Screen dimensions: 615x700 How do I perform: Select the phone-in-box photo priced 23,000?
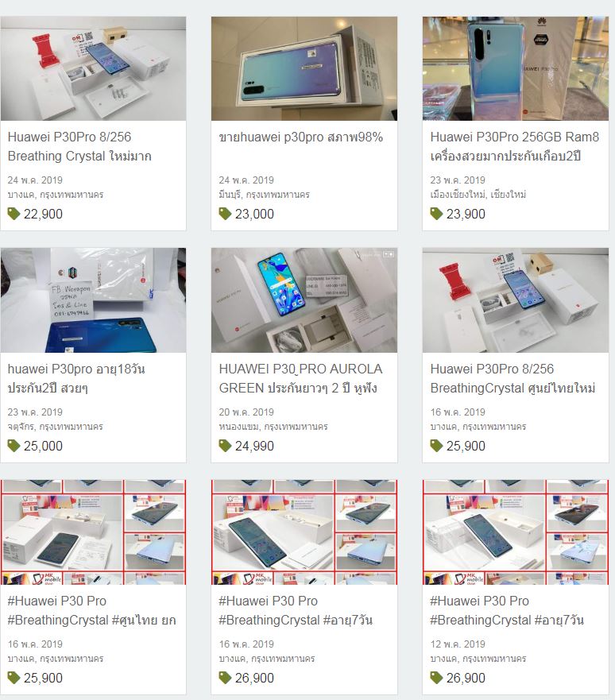(x=304, y=68)
